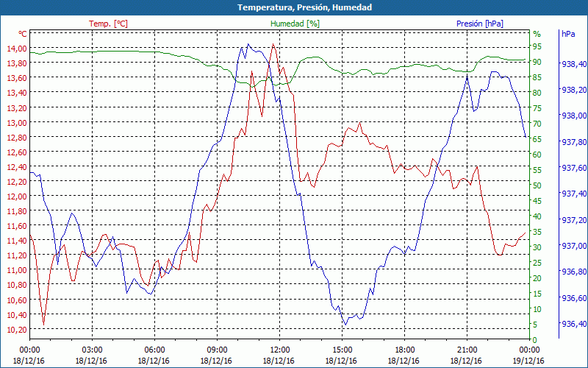
Task: Click the '11,40' temperature axis value
Action: [x=16, y=241]
